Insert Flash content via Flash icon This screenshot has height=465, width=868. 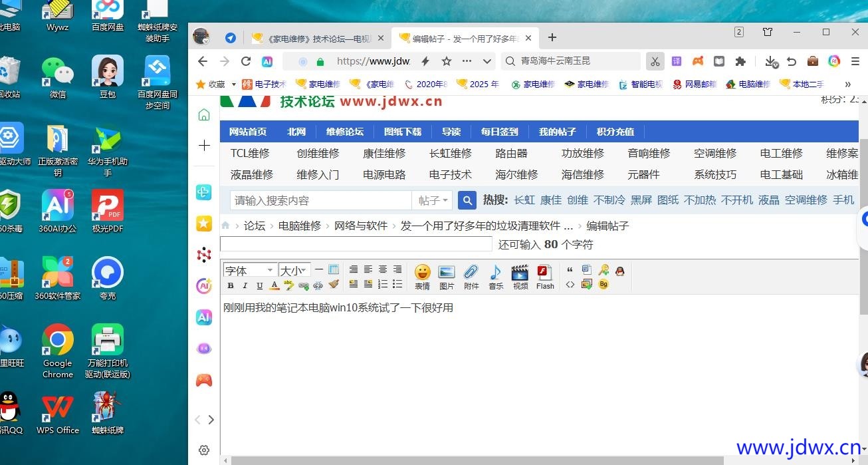point(545,275)
